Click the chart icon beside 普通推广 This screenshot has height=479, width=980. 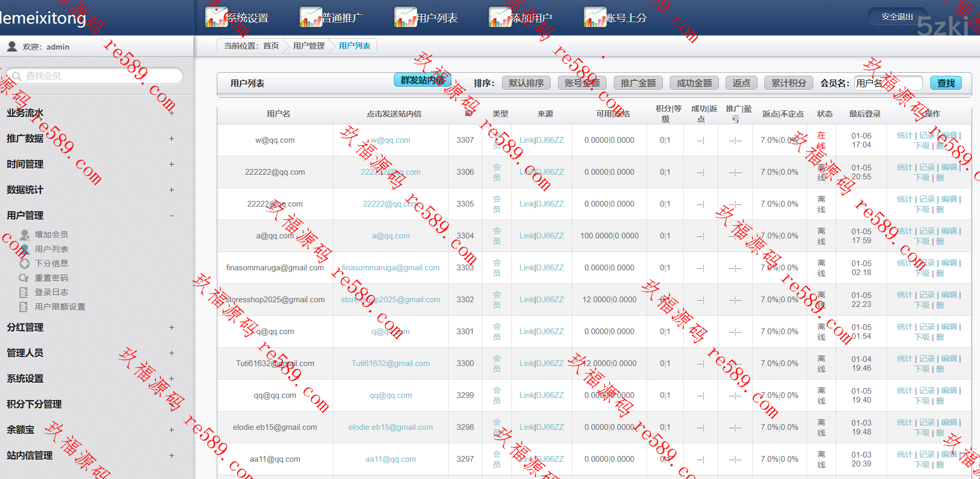click(x=310, y=17)
